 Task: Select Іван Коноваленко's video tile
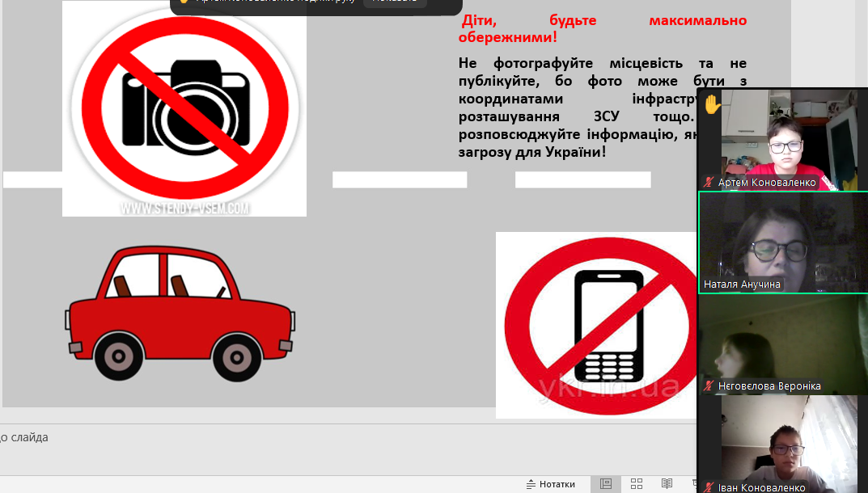pyautogui.click(x=783, y=445)
